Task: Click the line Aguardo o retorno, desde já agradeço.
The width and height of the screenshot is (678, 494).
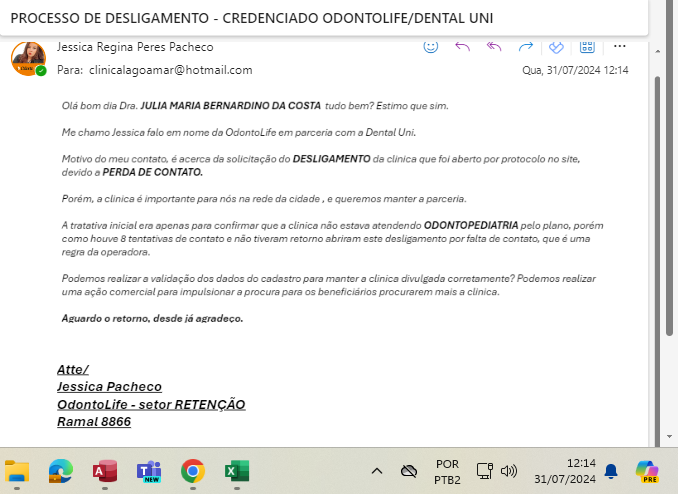Action: coord(152,318)
